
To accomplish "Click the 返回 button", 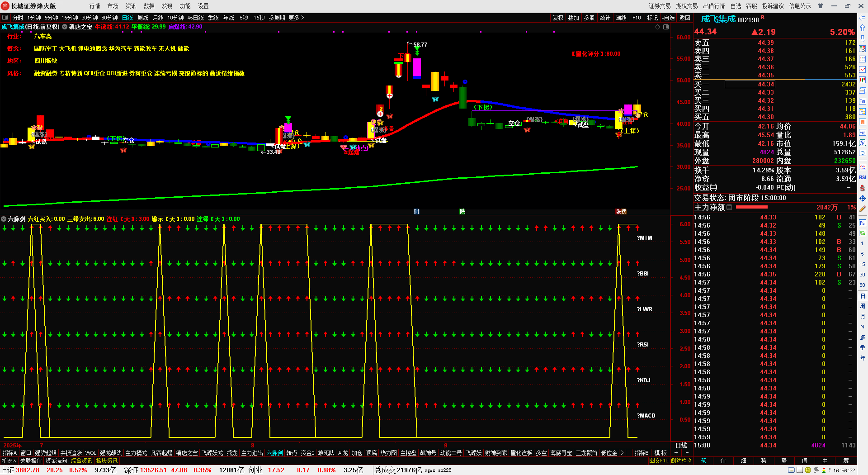I will click(685, 18).
